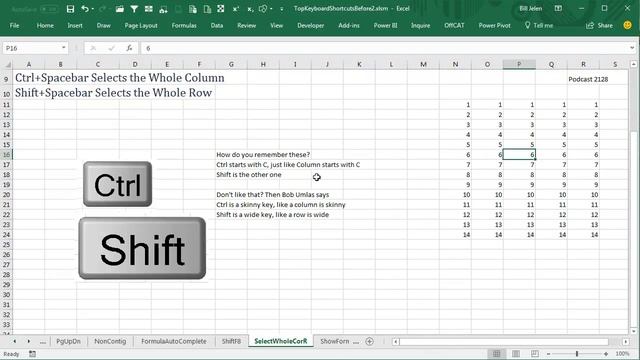Toggle the AutoSave switch

coord(49,9)
